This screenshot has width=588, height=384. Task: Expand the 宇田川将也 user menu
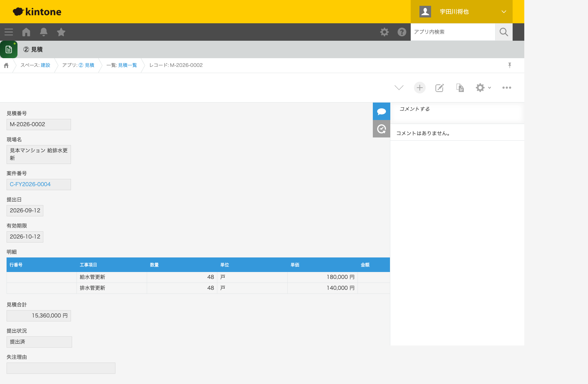point(462,12)
